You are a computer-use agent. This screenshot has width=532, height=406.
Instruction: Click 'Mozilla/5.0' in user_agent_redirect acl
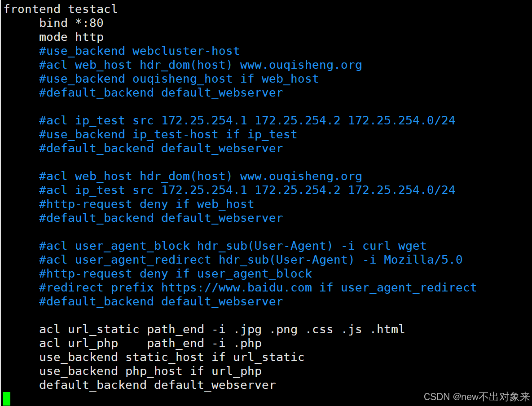point(423,260)
